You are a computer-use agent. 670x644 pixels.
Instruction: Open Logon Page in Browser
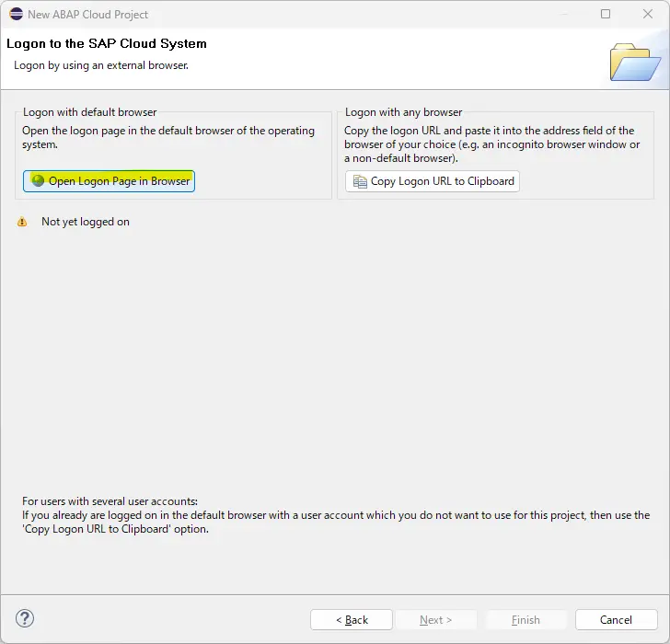click(109, 181)
